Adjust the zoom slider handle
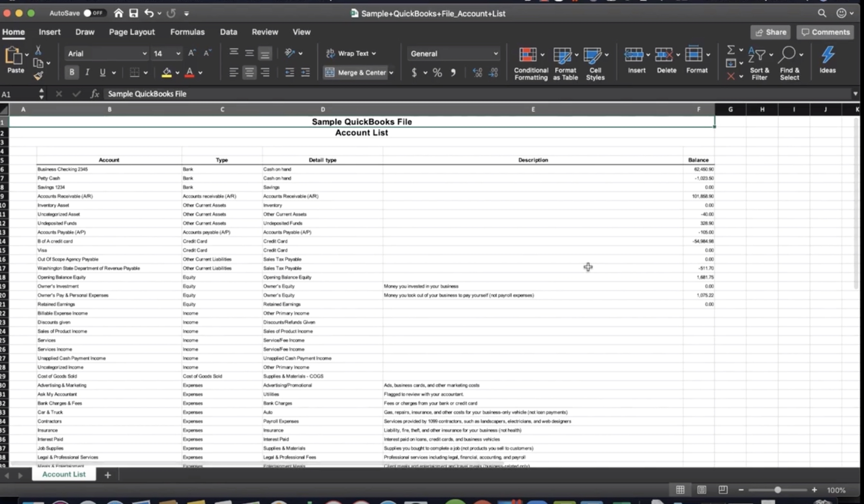This screenshot has width=864, height=504. click(778, 490)
